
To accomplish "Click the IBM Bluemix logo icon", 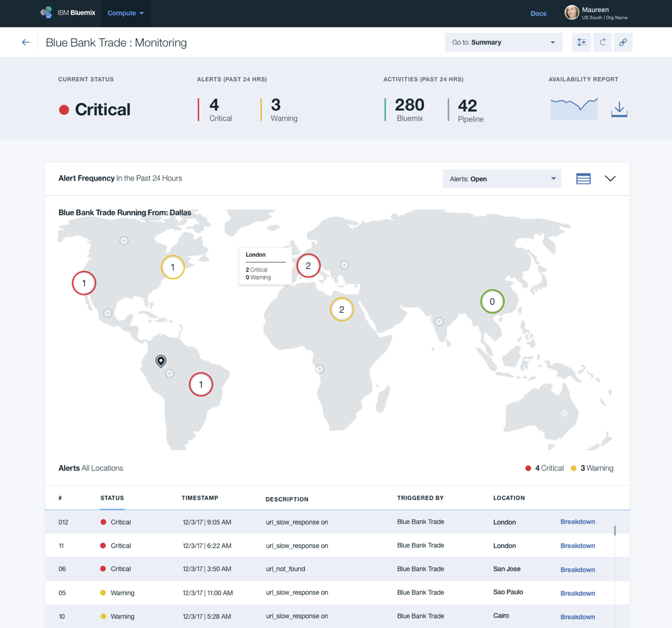I will coord(46,12).
